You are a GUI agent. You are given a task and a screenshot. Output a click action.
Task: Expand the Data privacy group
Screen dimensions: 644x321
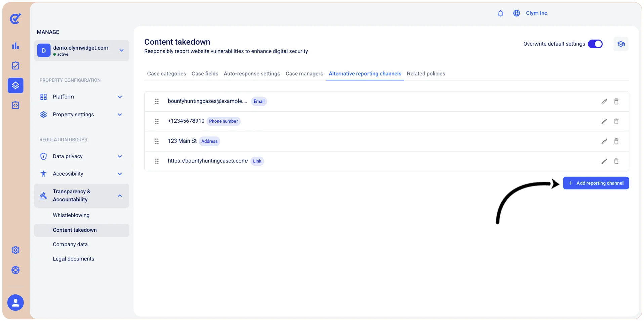[81, 156]
